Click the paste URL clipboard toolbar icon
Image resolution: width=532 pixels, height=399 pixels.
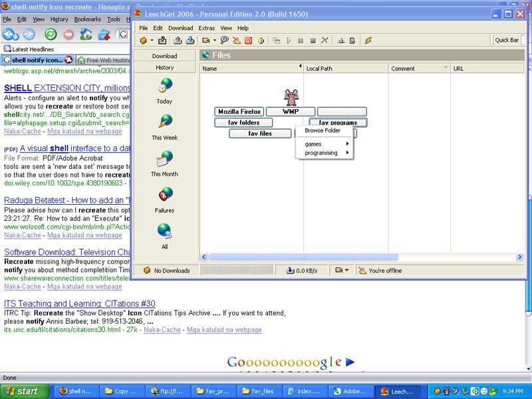tap(162, 41)
